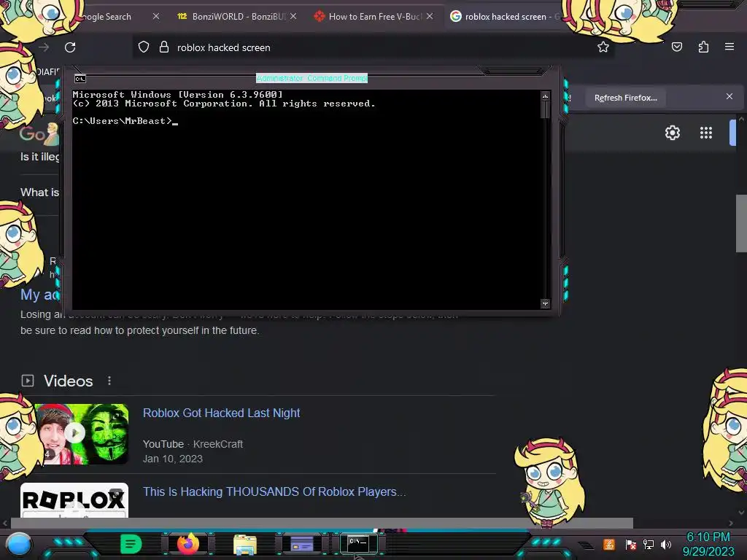The height and width of the screenshot is (560, 747).
Task: Expand the 'What is' question row
Action: 39,192
